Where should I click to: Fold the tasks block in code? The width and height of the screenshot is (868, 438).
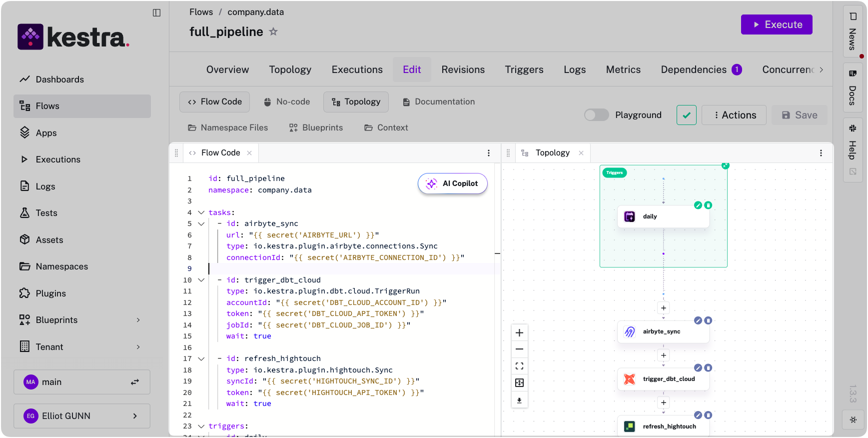point(201,212)
